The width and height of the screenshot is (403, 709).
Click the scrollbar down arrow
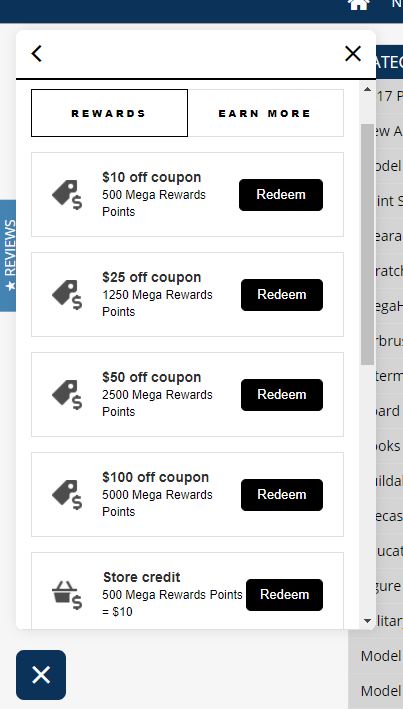point(367,621)
